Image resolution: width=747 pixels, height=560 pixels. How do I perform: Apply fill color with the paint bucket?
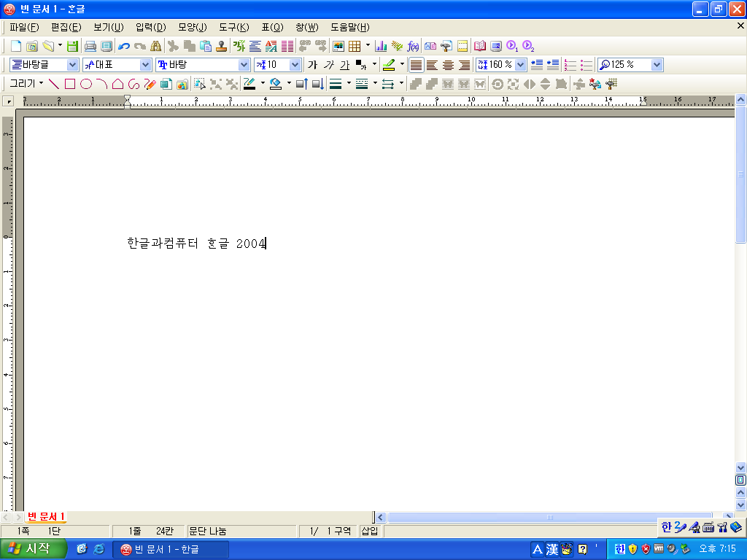275,85
